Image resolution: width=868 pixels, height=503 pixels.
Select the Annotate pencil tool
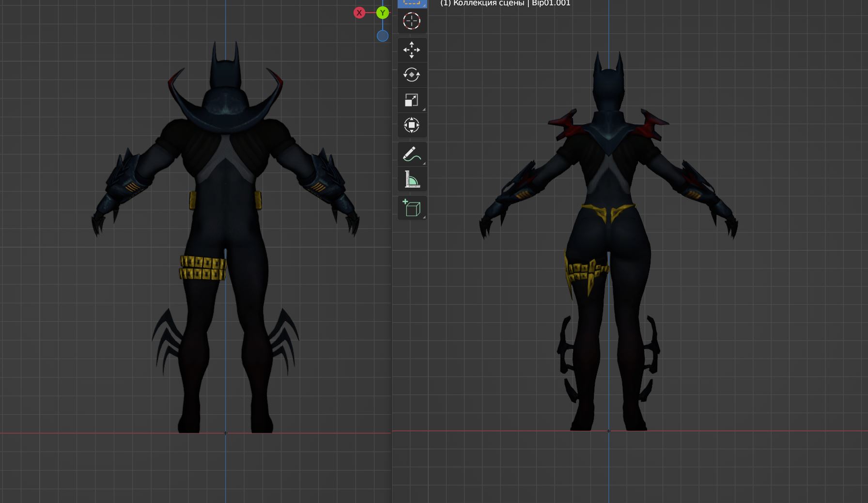pyautogui.click(x=412, y=155)
